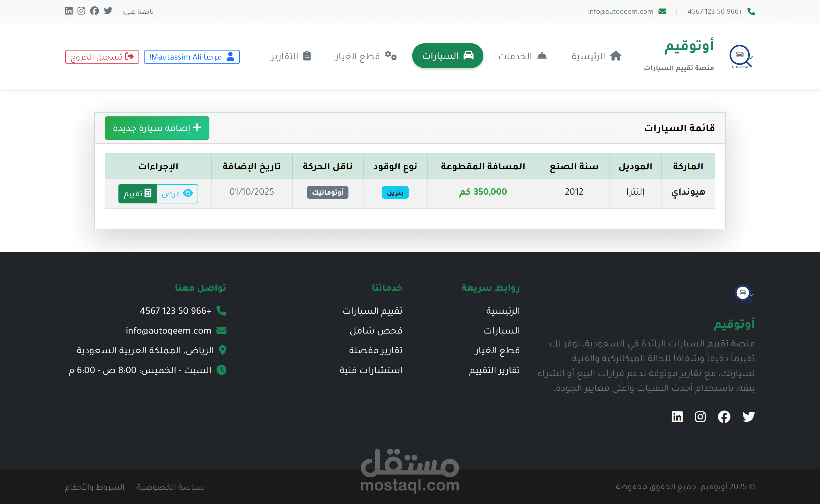View the Hyundai Elantra car details (عرض)
Viewport: 820px width, 504px height.
(177, 194)
